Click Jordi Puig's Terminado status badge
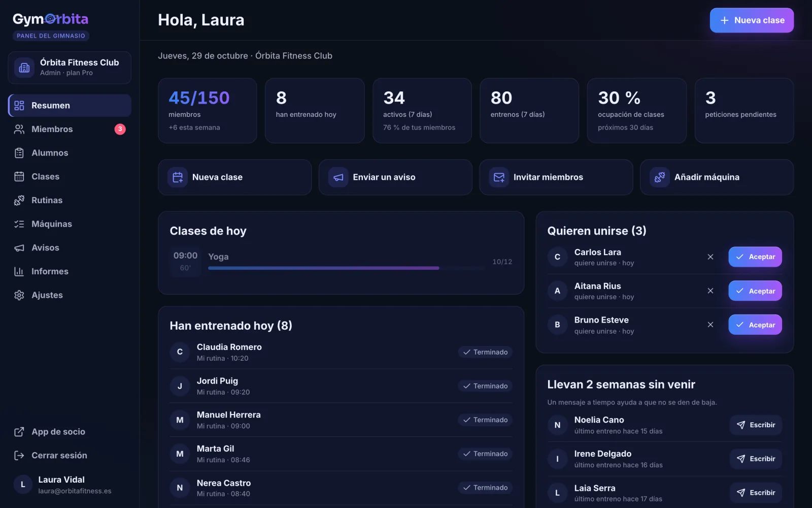 pyautogui.click(x=485, y=386)
